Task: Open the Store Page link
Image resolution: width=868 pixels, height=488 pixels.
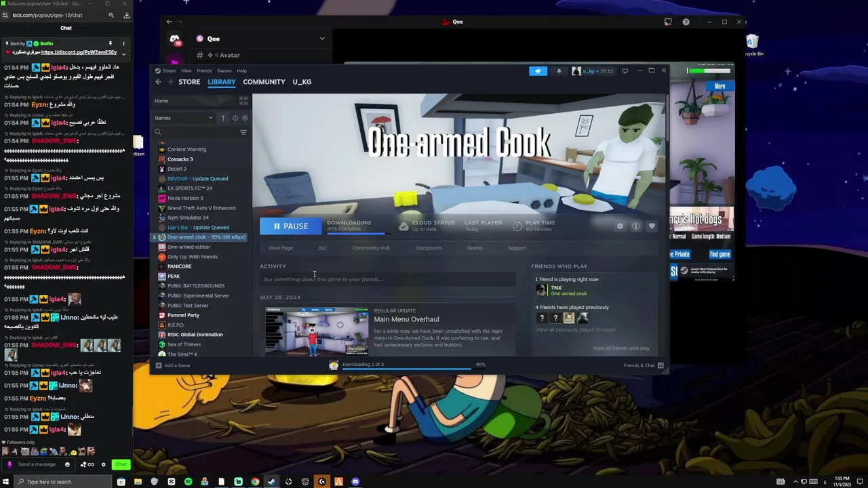Action: (x=280, y=248)
